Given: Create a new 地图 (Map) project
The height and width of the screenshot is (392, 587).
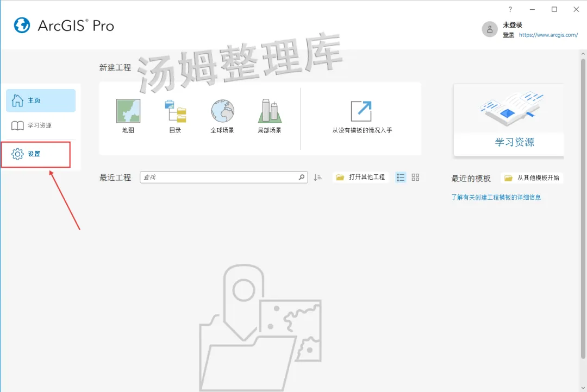Looking at the screenshot, I should [x=128, y=116].
